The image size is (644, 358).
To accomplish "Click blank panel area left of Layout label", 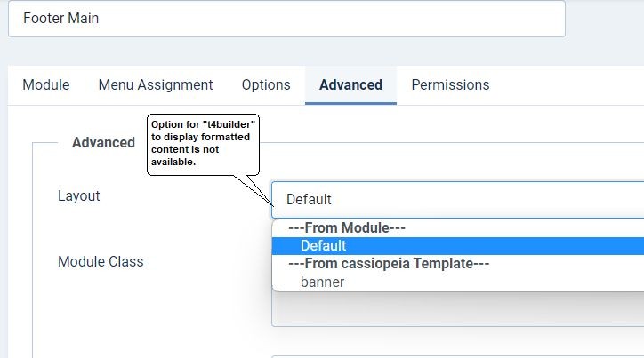I will (44, 222).
